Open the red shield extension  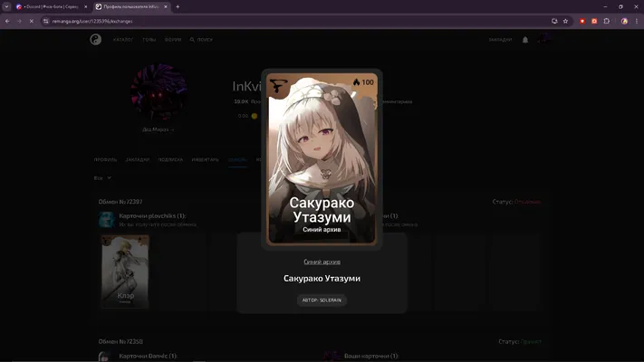(x=582, y=21)
